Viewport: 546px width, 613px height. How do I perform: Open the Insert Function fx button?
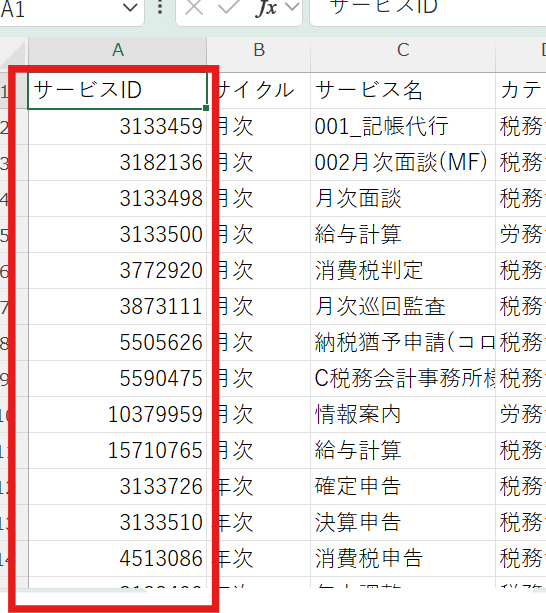click(266, 7)
